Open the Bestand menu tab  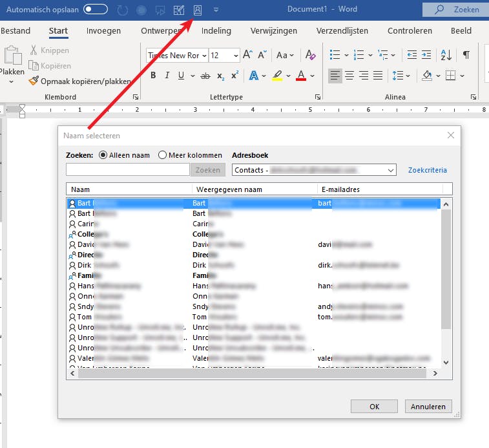[x=16, y=30]
